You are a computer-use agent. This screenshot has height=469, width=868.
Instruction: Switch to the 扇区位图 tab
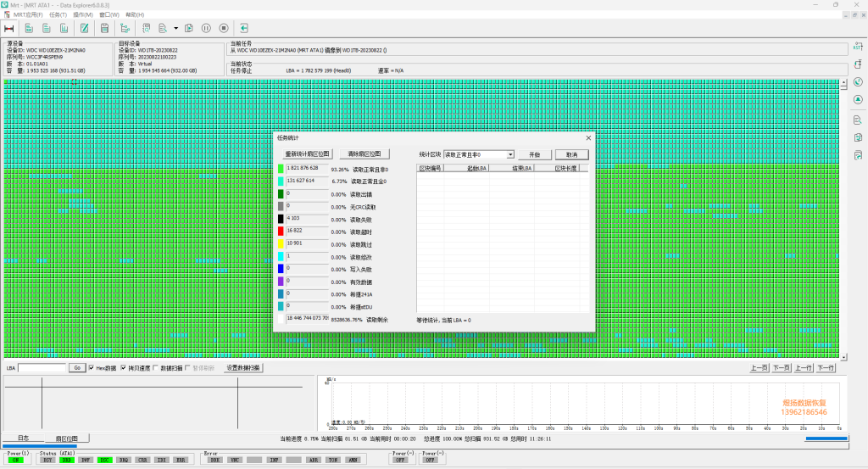point(66,438)
